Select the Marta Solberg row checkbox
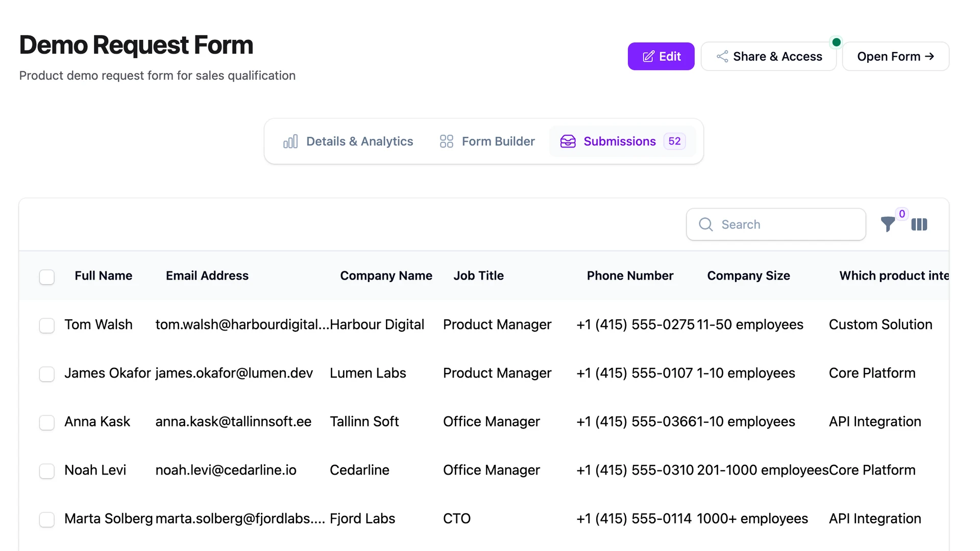The height and width of the screenshot is (551, 980). coord(47,519)
